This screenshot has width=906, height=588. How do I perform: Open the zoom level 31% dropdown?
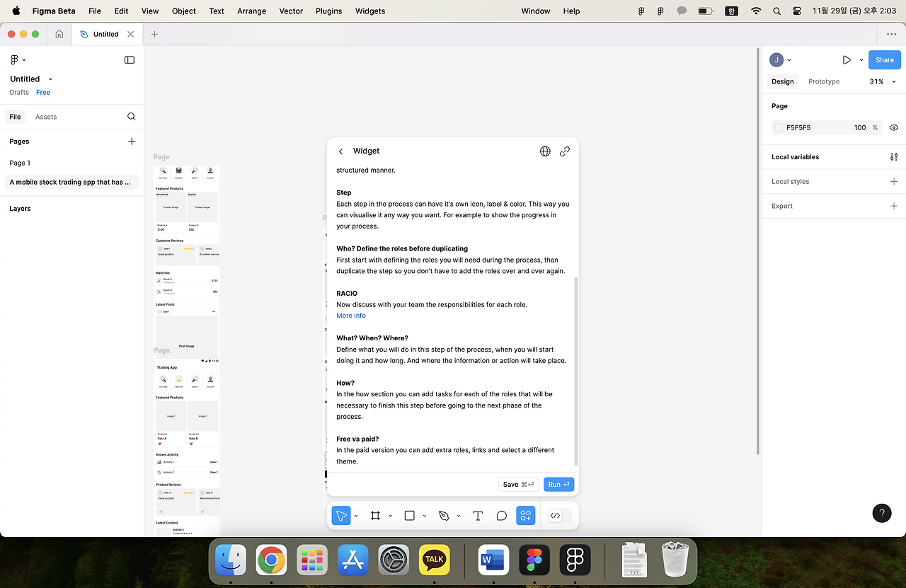883,81
